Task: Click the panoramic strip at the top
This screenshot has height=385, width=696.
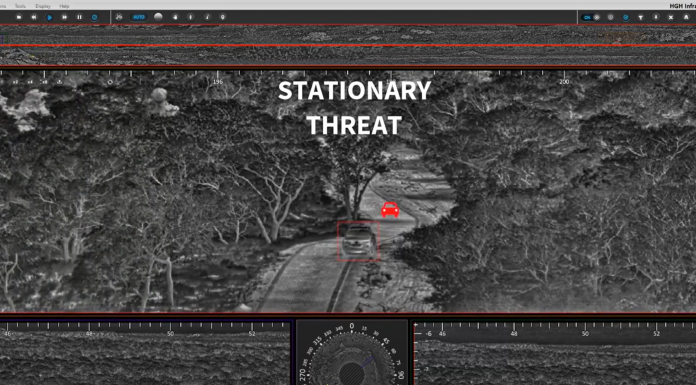Action: tap(348, 46)
